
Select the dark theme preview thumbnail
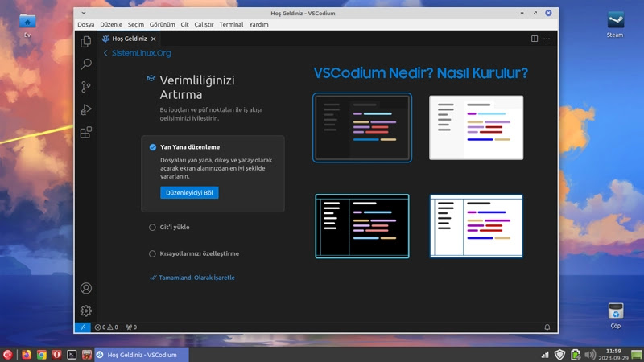[362, 128]
